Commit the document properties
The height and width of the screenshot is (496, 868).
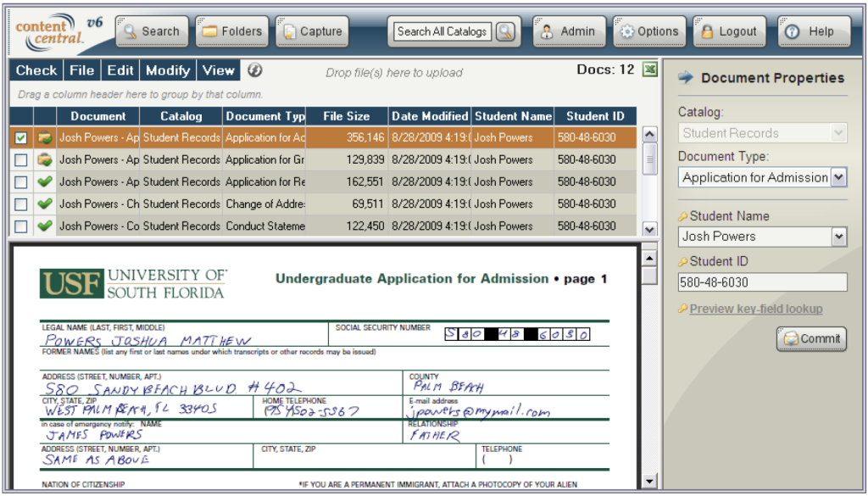coord(811,339)
